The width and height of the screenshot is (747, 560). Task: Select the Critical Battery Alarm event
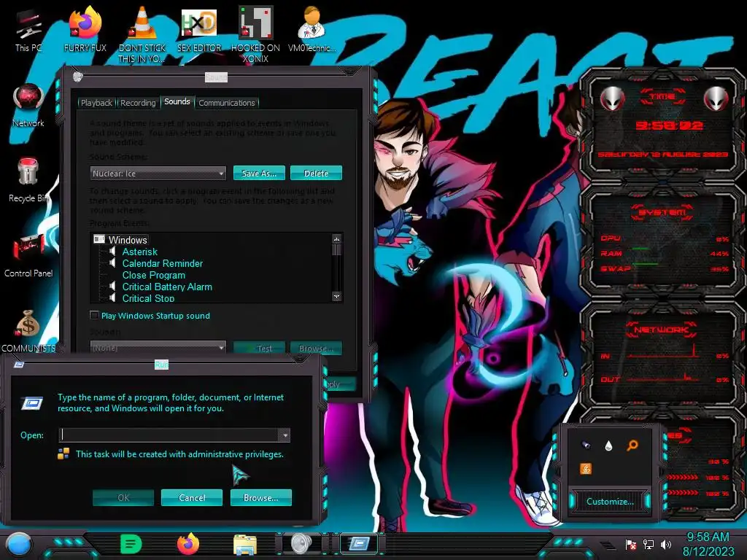[x=167, y=287]
